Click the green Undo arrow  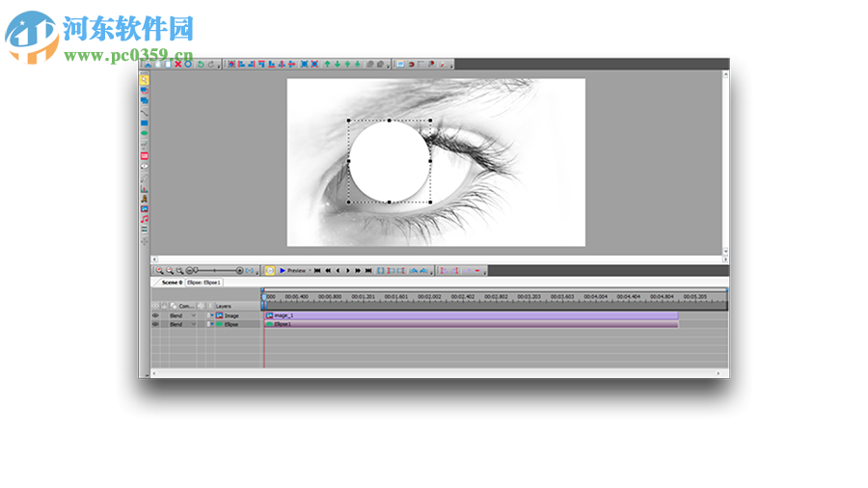coord(201,65)
